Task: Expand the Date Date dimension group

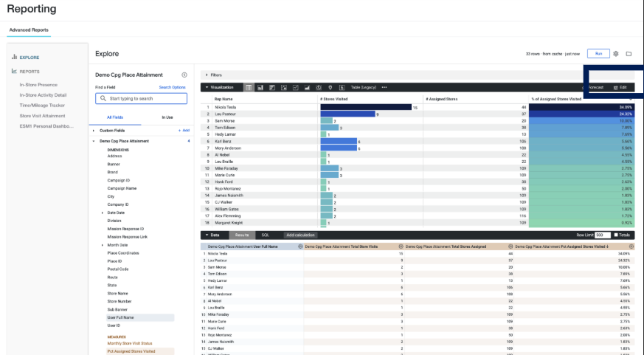Action: 103,213
